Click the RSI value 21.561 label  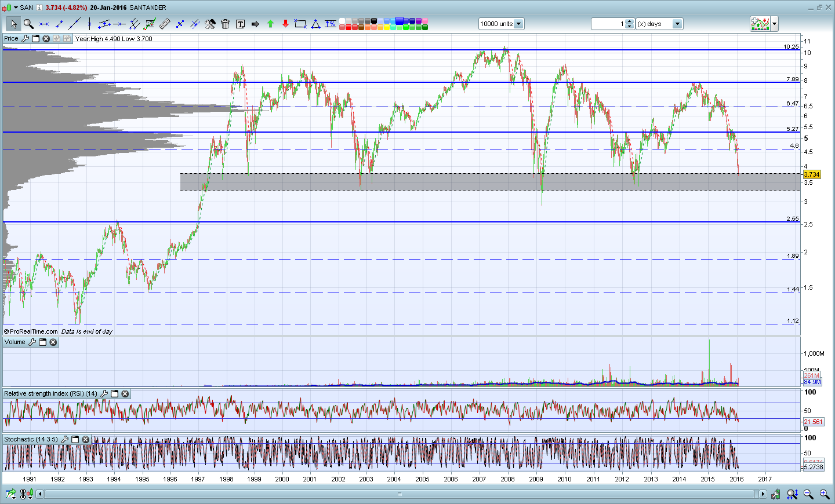tap(813, 422)
